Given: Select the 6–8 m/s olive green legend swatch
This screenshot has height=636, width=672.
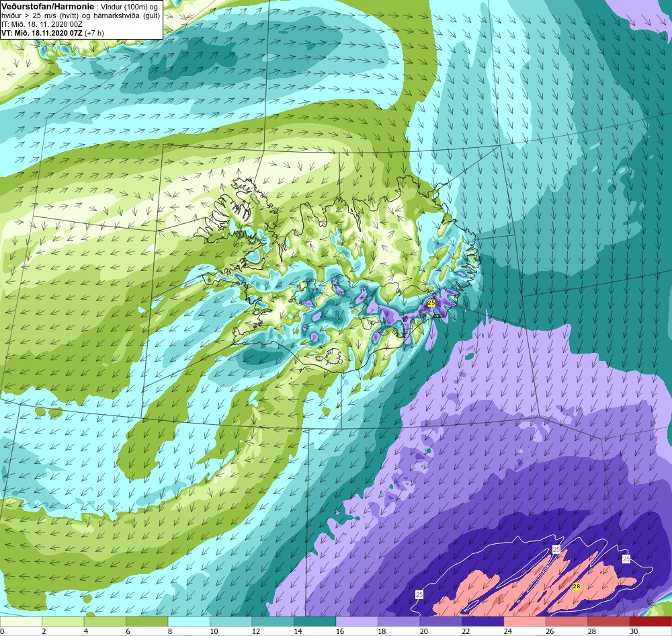Looking at the screenshot, I should click(x=147, y=621).
